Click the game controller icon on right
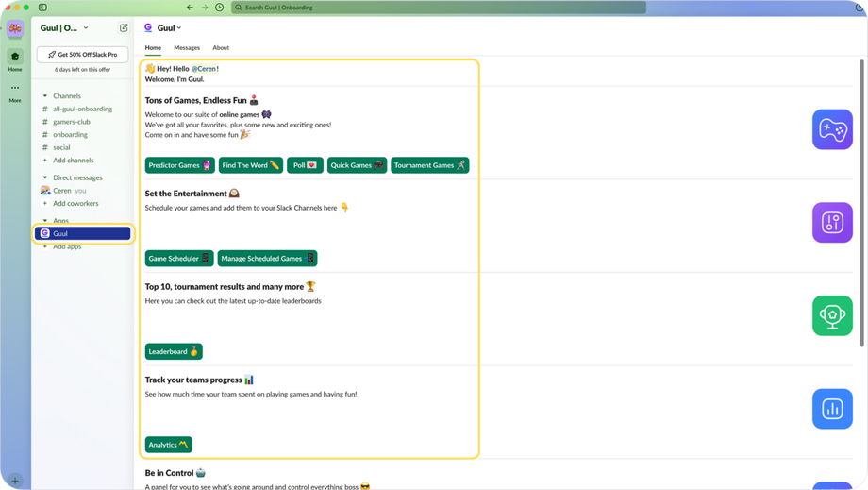868x490 pixels. click(x=832, y=129)
